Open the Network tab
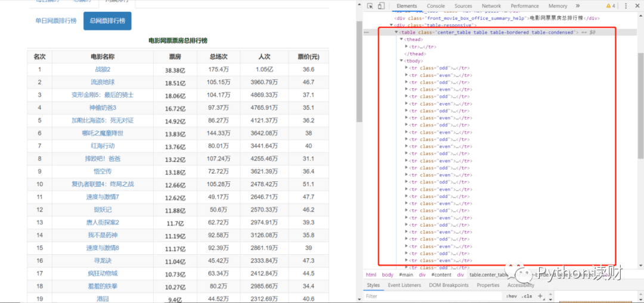Screen dimensions: 644x303 click(x=491, y=6)
